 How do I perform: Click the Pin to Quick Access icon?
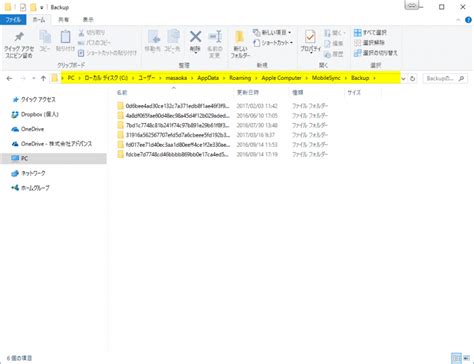[x=19, y=37]
